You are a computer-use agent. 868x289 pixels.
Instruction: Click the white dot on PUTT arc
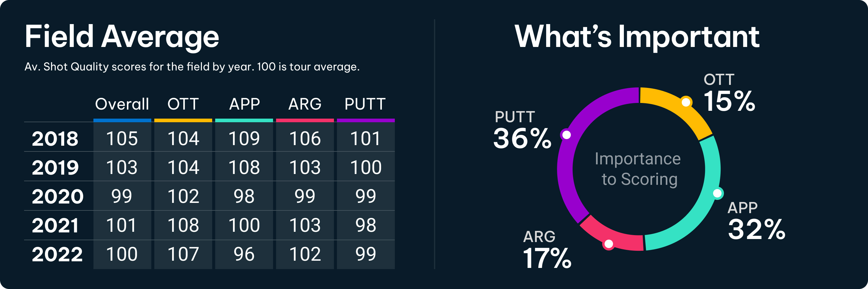tap(567, 135)
